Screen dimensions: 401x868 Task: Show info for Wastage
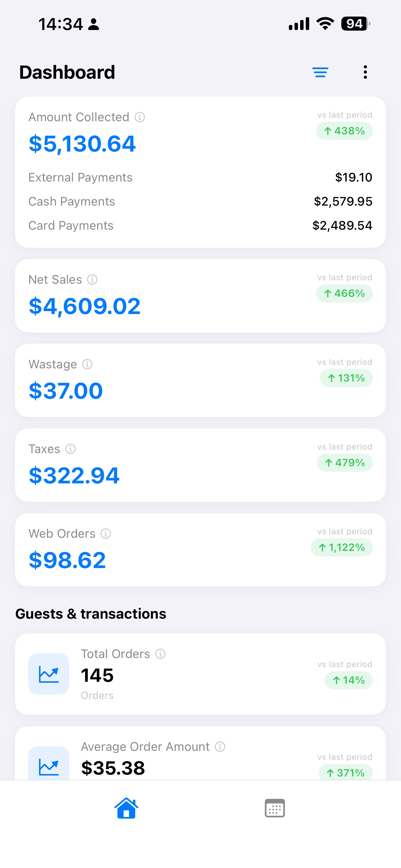(x=87, y=364)
